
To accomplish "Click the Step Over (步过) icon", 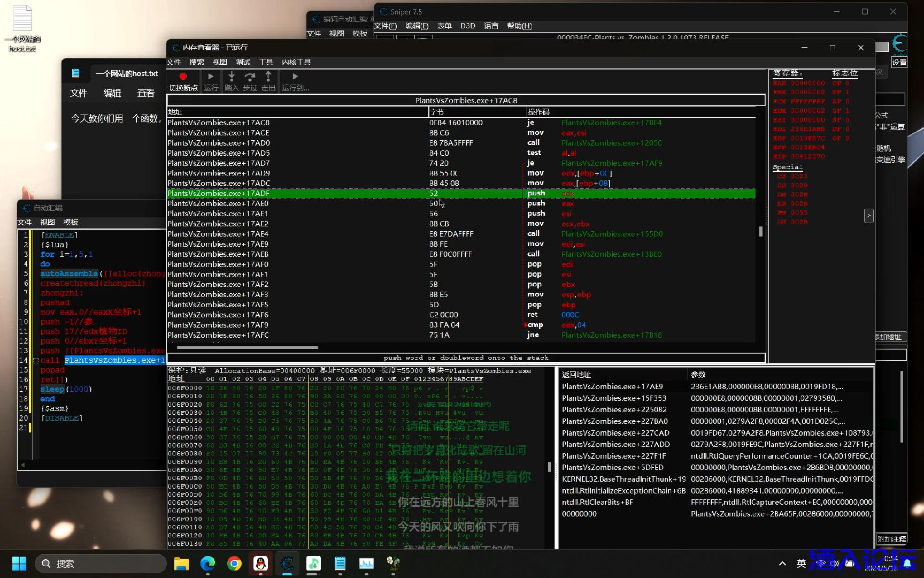I will click(250, 77).
